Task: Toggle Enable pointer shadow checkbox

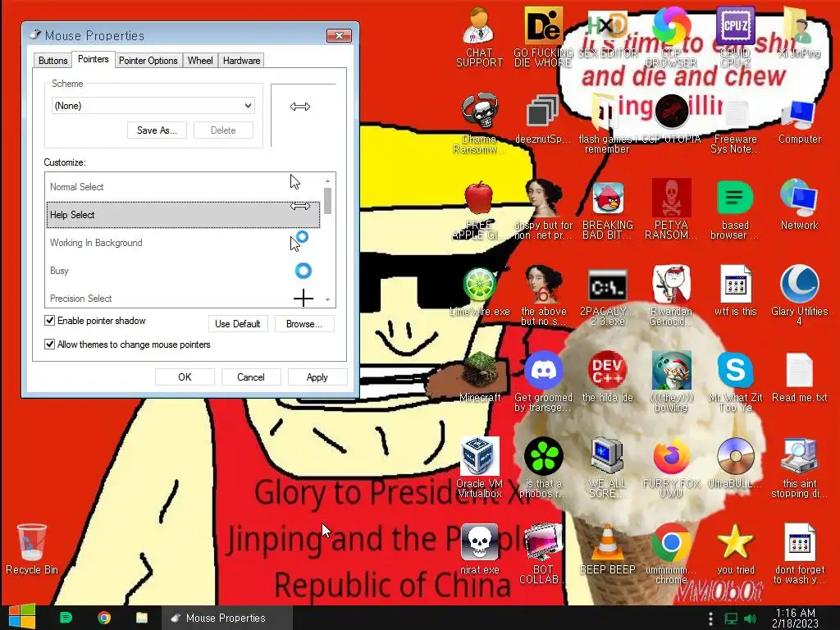Action: (50, 321)
